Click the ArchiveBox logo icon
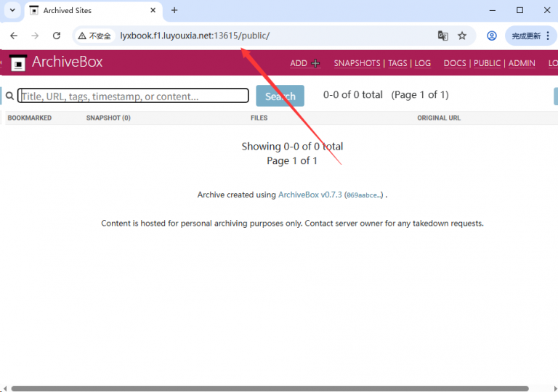558x392 pixels. point(17,62)
